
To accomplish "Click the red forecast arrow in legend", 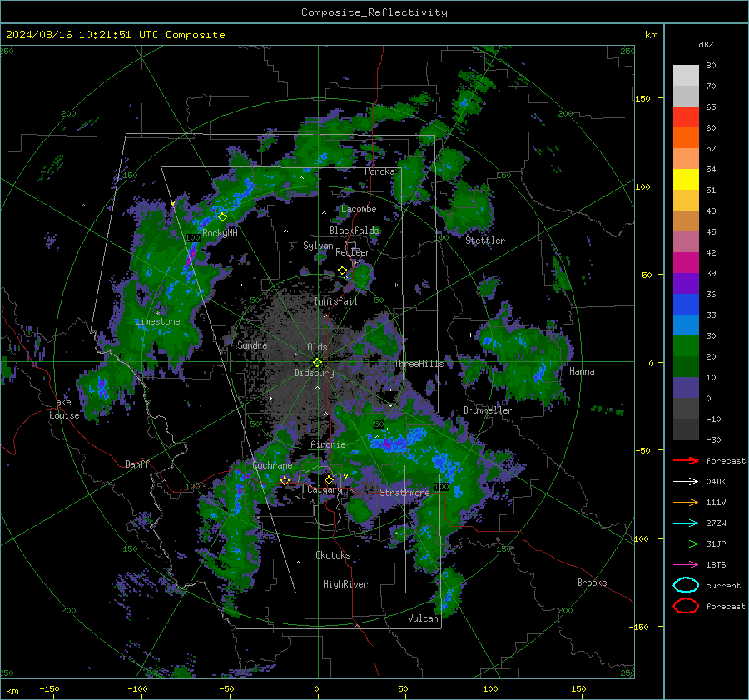I will pos(686,460).
